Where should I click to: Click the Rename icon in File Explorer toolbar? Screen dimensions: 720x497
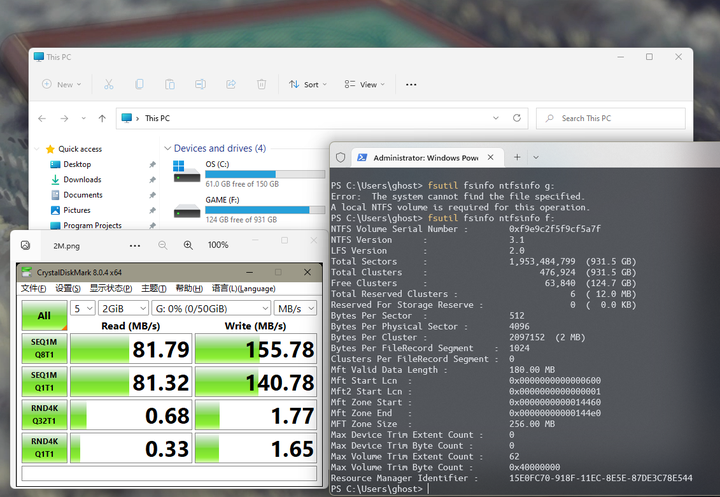click(200, 84)
